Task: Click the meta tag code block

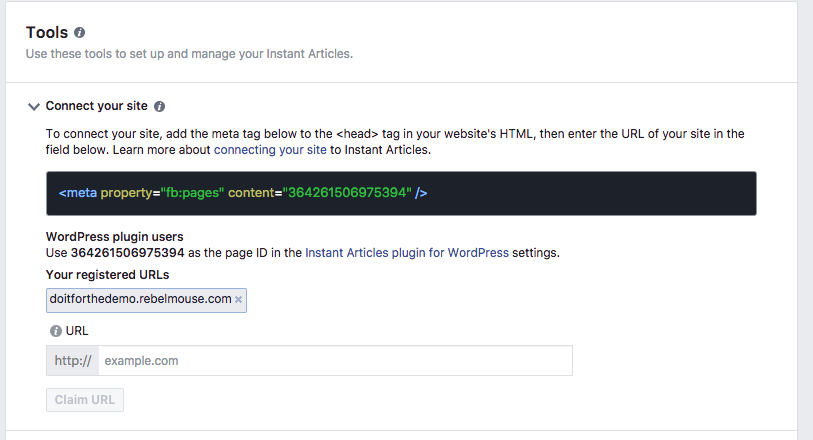Action: (401, 193)
